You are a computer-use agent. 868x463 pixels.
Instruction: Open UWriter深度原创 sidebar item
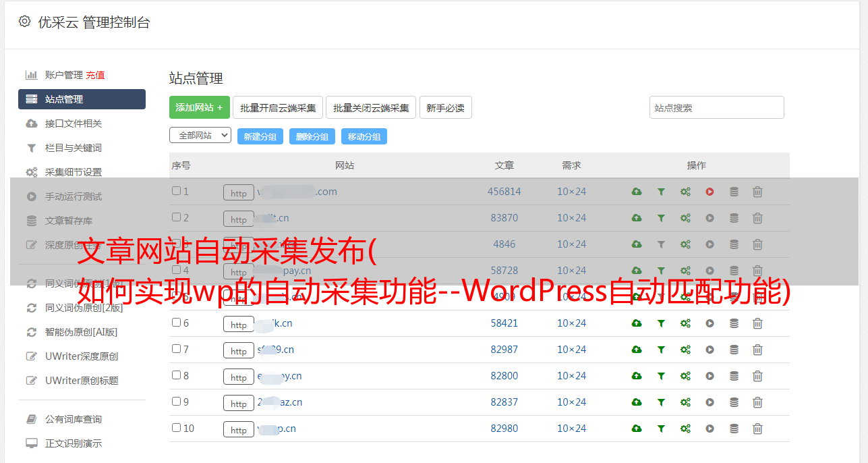pos(81,356)
